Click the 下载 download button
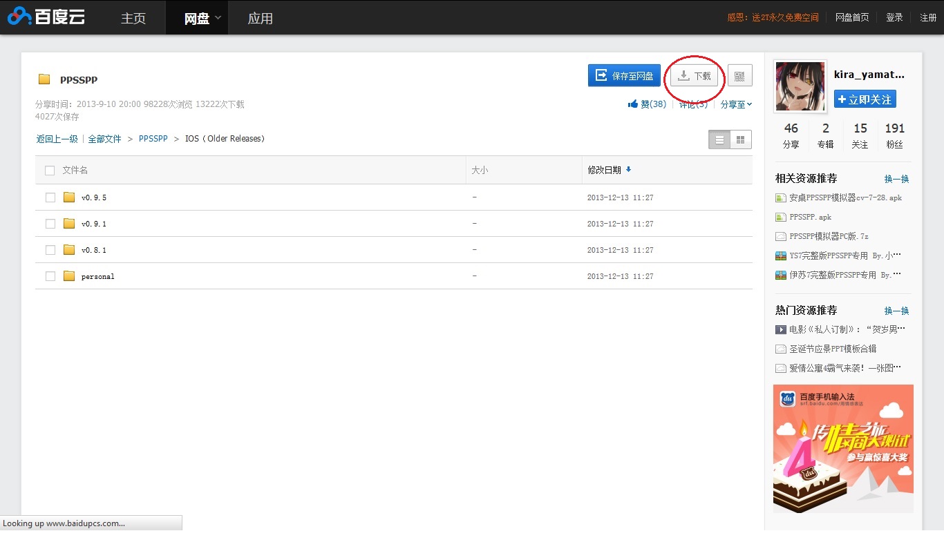This screenshot has height=560, width=944. [x=695, y=76]
